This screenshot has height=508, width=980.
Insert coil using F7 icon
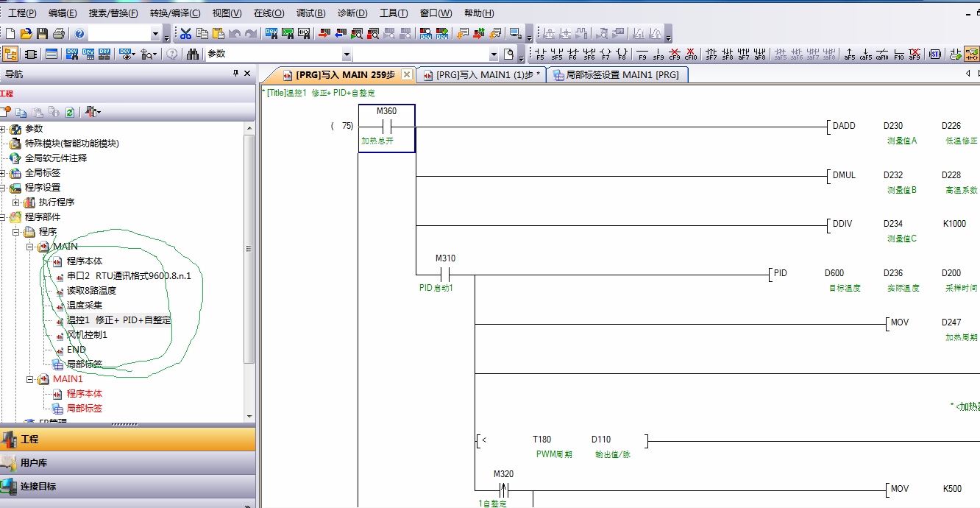coord(606,54)
